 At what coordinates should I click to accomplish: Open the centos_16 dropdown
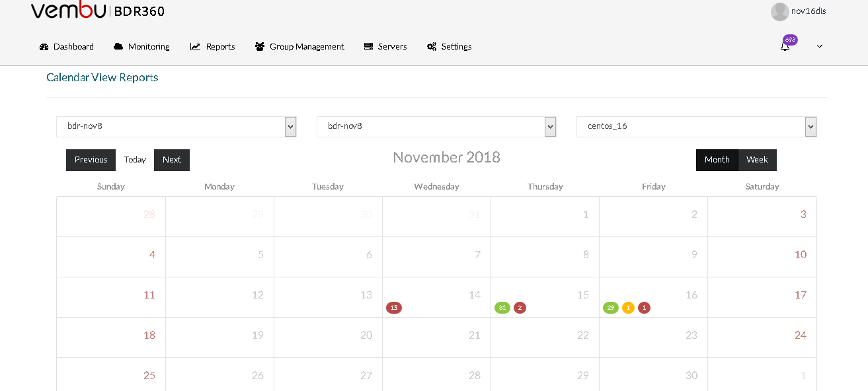click(x=697, y=126)
